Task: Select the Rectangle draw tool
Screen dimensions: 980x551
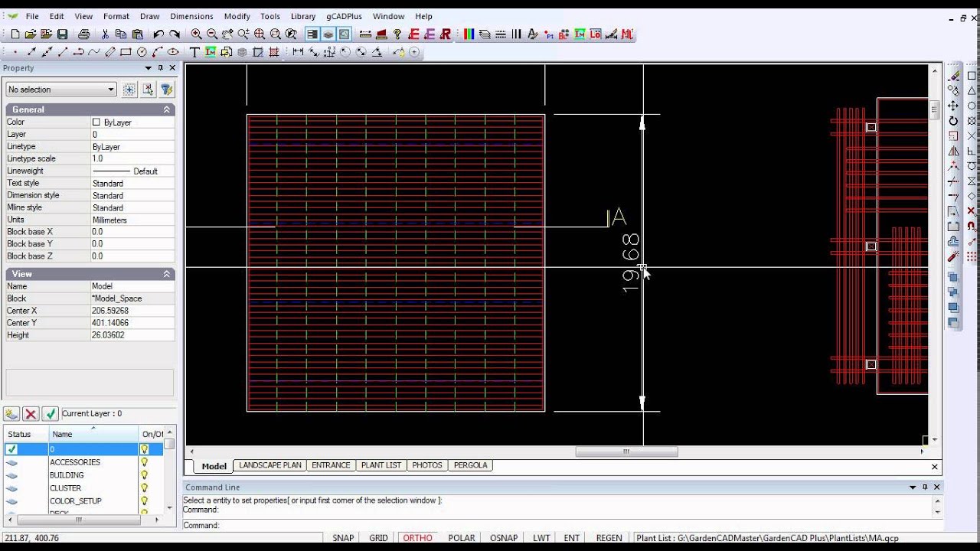Action: click(126, 52)
